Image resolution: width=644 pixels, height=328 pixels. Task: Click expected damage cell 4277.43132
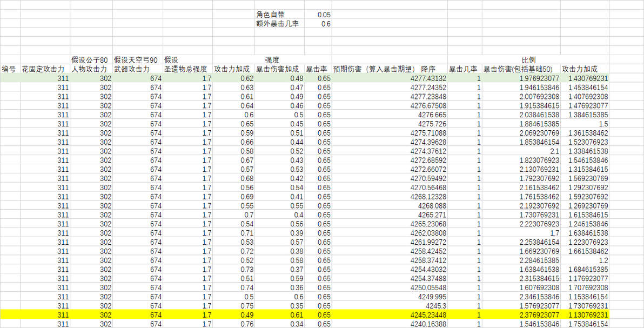click(390, 78)
